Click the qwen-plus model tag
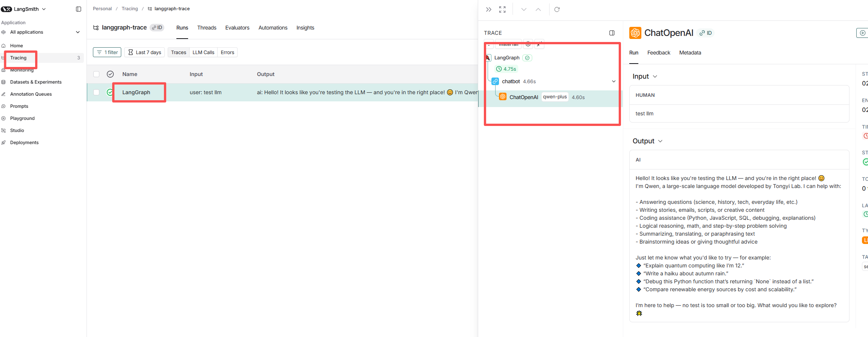 (x=555, y=97)
